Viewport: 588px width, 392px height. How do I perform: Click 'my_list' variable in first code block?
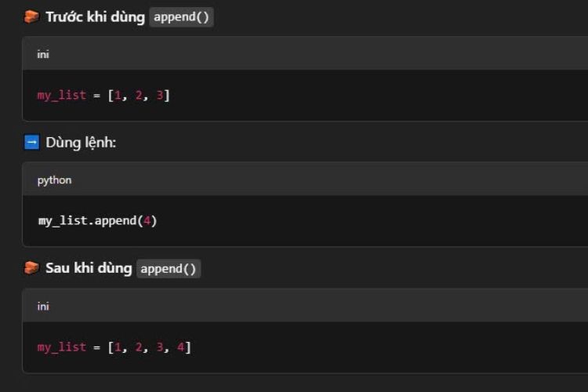62,96
